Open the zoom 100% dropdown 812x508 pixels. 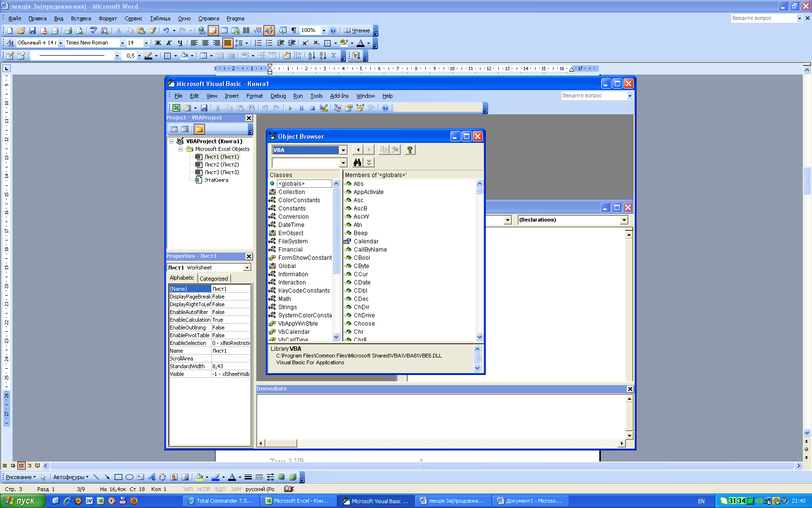[324, 30]
